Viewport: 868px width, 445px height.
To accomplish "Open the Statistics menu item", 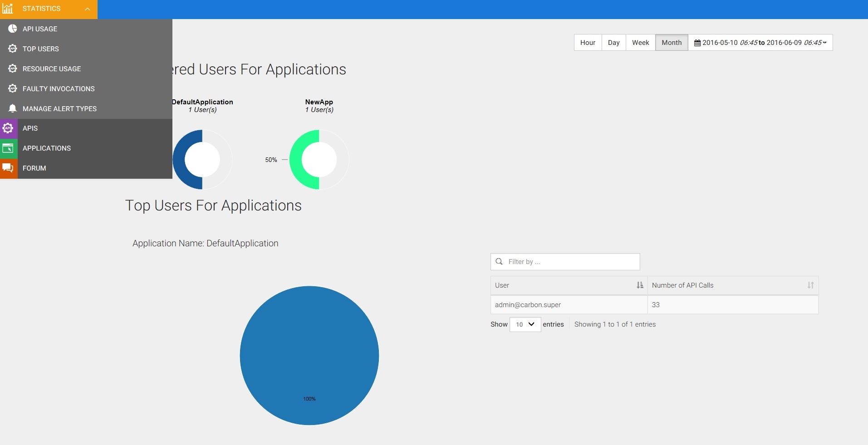I will (x=42, y=8).
